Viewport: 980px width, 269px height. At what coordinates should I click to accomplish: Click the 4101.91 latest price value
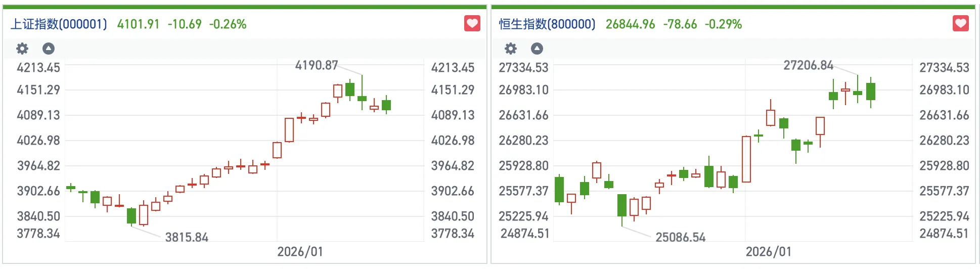138,24
